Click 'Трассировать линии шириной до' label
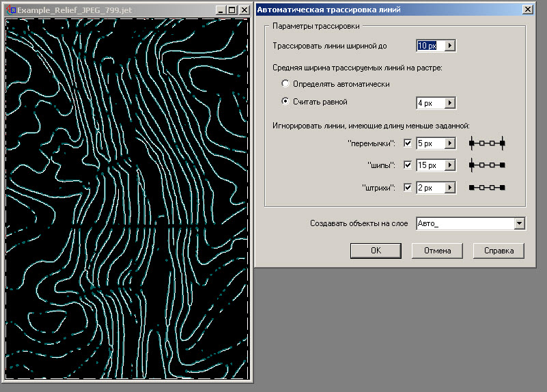This screenshot has height=392, width=547. click(330, 46)
